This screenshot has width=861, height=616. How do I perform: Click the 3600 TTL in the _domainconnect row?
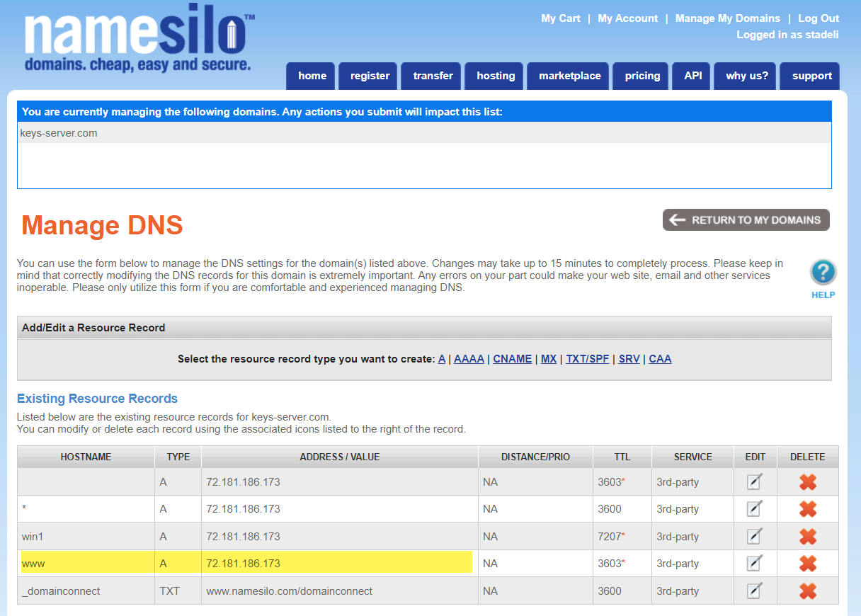(x=609, y=591)
